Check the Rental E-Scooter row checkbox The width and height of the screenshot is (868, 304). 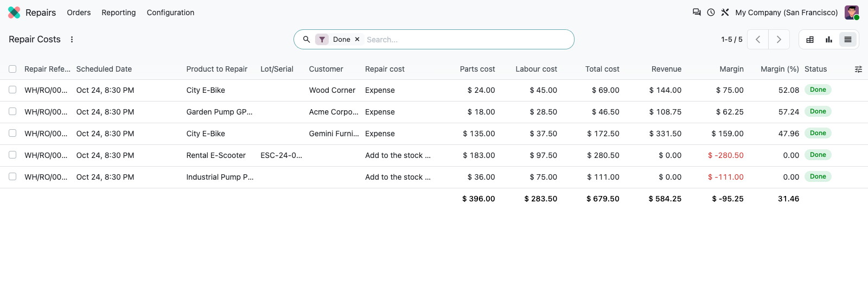click(x=12, y=155)
